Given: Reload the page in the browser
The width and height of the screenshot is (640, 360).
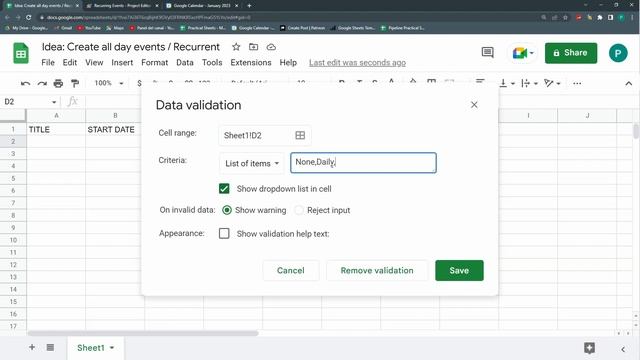Looking at the screenshot, I should (x=28, y=18).
